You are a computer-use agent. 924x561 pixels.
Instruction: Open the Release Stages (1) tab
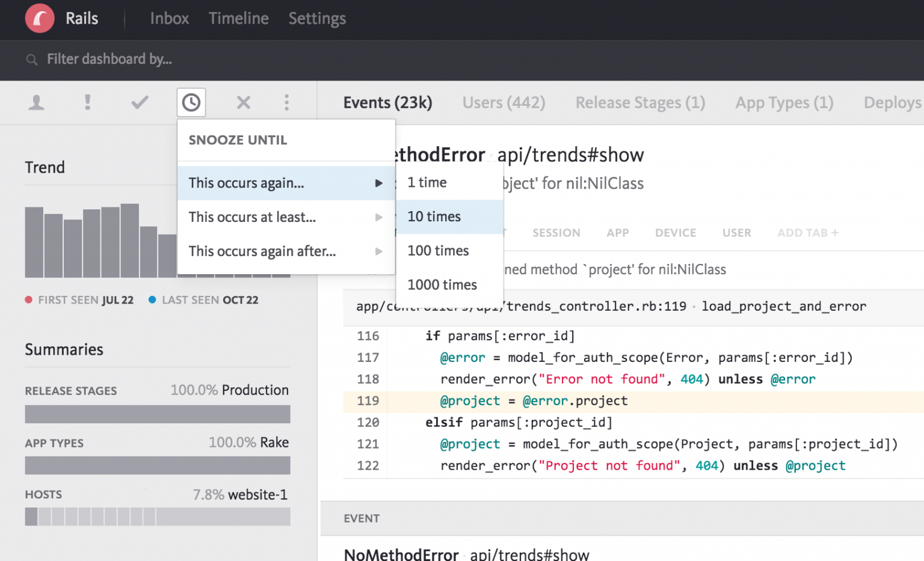point(640,103)
